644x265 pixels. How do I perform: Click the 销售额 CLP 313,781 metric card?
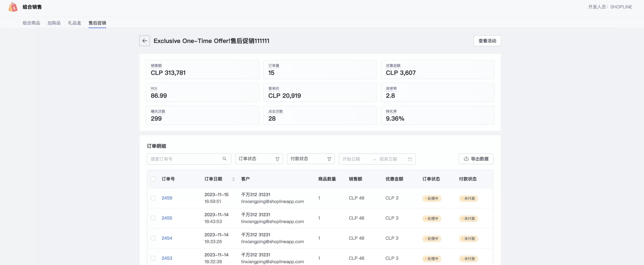point(203,69)
